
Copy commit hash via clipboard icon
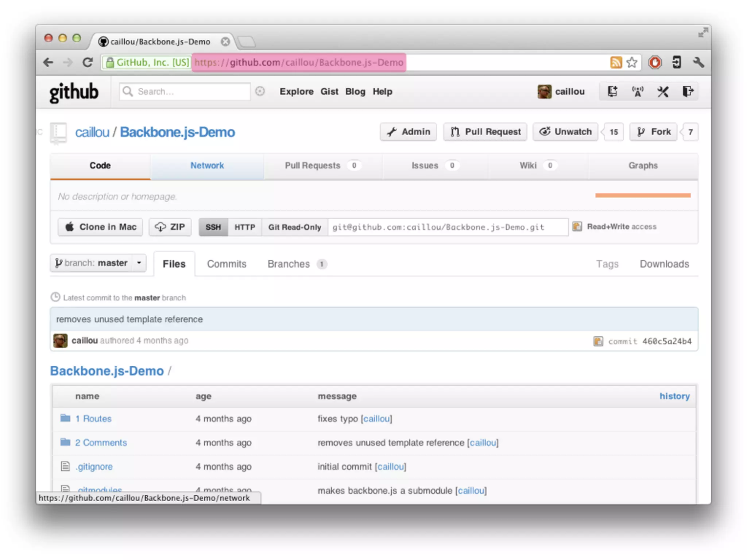(598, 341)
